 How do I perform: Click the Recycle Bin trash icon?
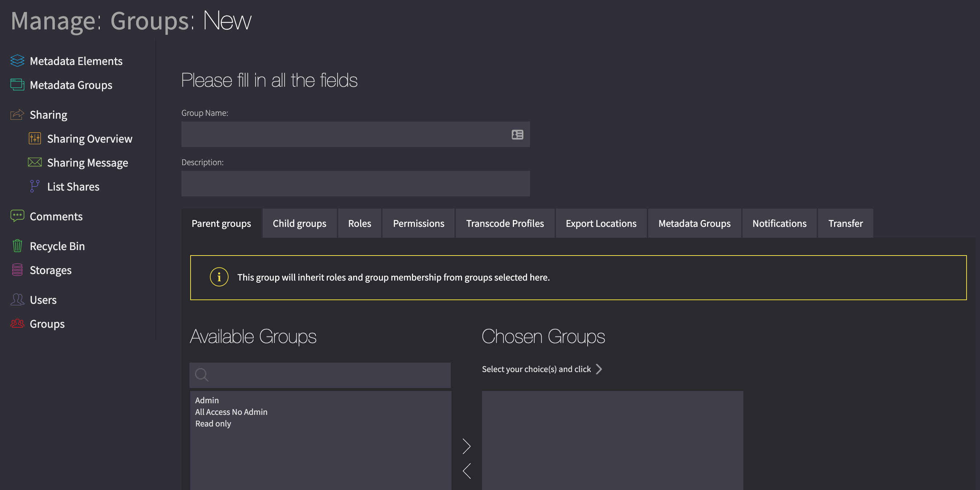point(17,246)
